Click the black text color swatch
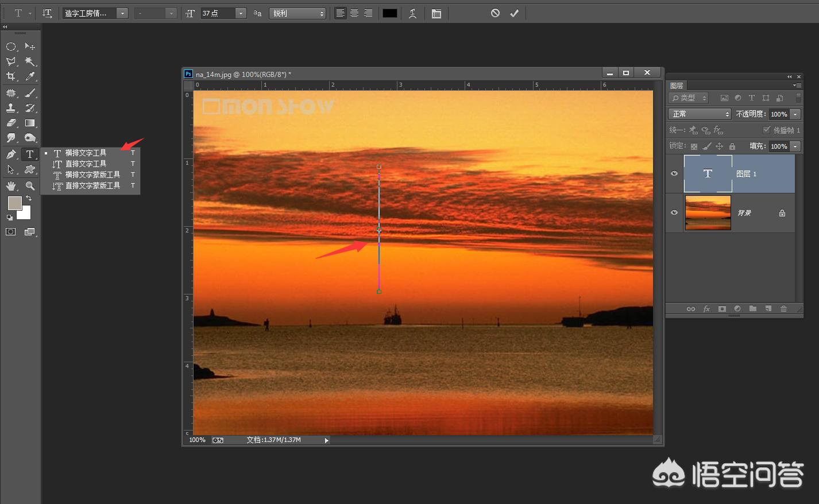This screenshot has width=819, height=504. [x=390, y=13]
